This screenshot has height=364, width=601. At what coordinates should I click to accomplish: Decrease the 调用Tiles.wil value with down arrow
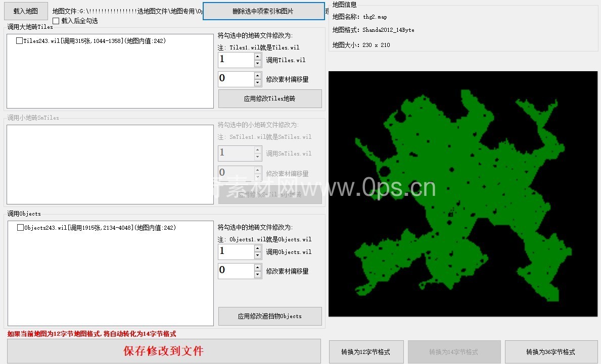[x=258, y=64]
